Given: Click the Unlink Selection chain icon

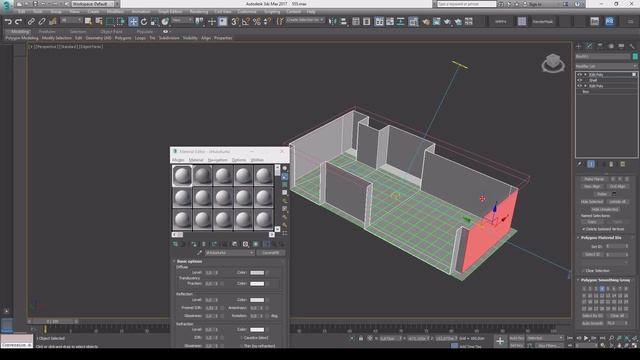Looking at the screenshot, I should (x=42, y=22).
